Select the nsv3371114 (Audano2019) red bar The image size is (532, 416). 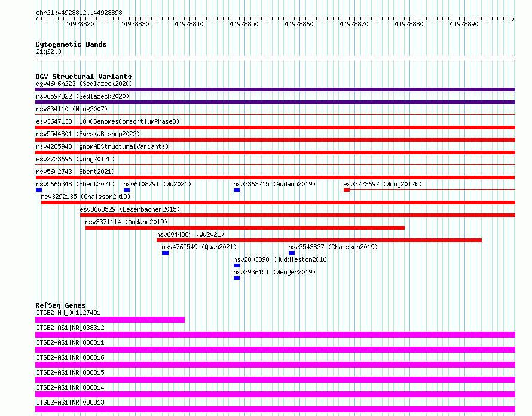[245, 228]
